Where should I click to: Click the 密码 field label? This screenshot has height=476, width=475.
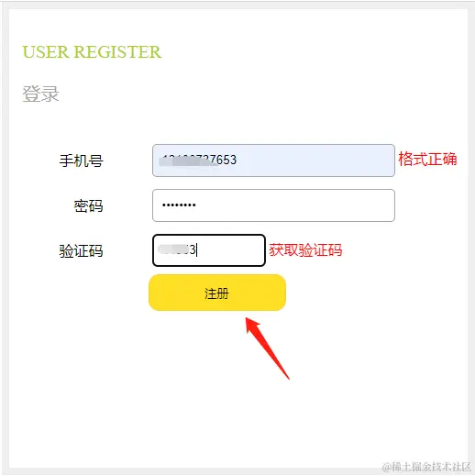click(89, 205)
